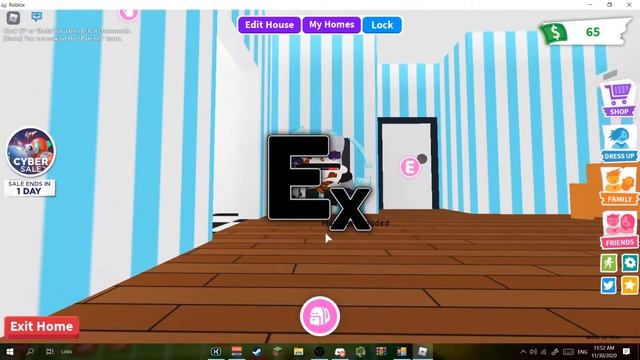This screenshot has height=360, width=640.
Task: Open Task View in the taskbar
Action: [x=50, y=351]
